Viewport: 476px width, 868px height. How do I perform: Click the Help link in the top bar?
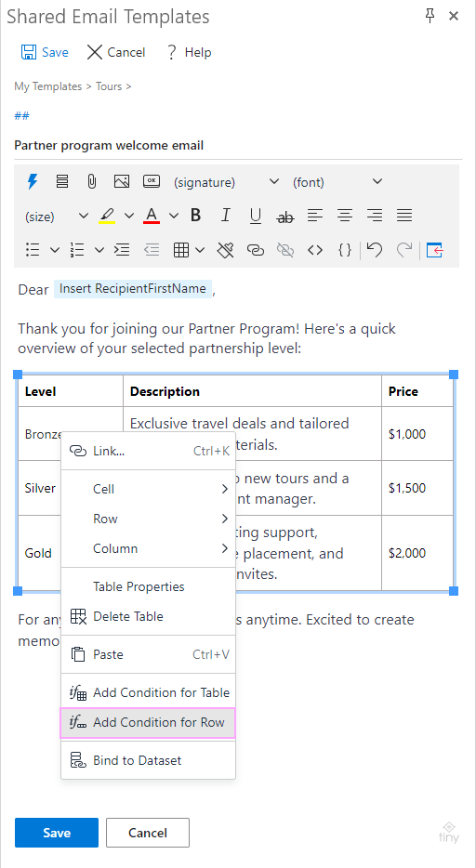point(189,53)
